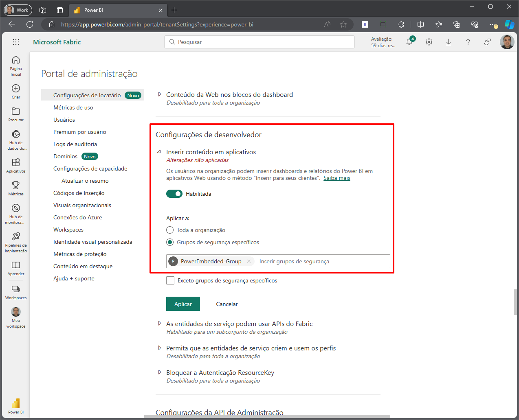This screenshot has height=420, width=519.
Task: Toggle the Habilitada switch off
Action: pos(174,194)
